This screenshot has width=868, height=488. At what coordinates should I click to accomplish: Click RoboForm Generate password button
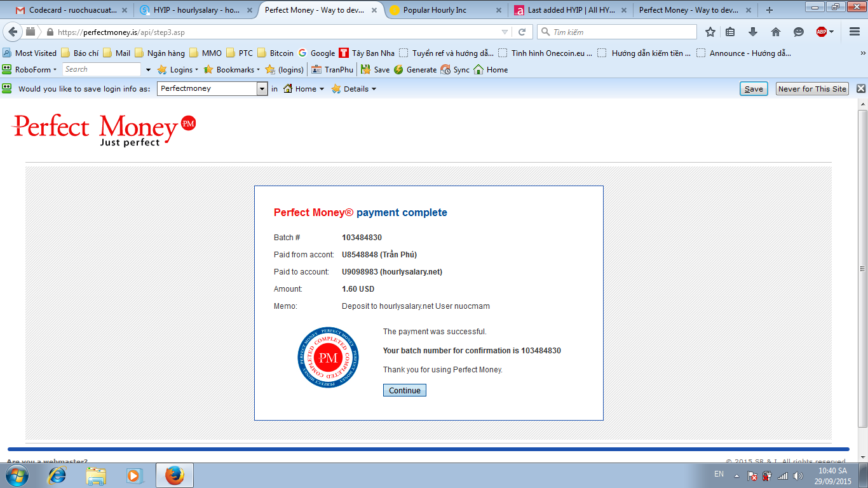[415, 70]
